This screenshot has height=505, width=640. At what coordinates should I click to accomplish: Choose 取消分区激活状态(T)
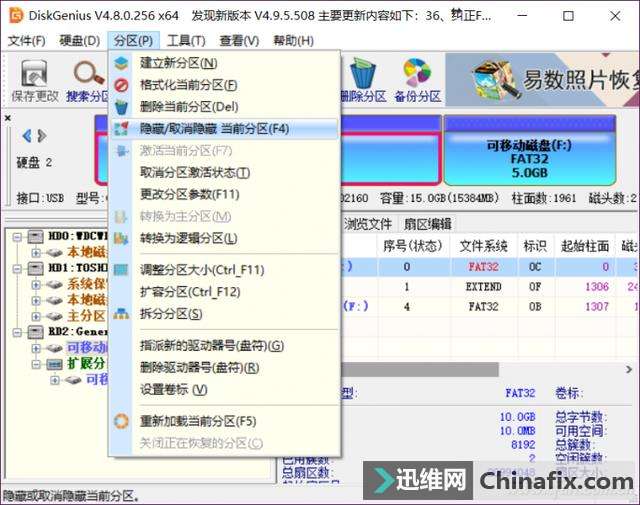[224, 173]
